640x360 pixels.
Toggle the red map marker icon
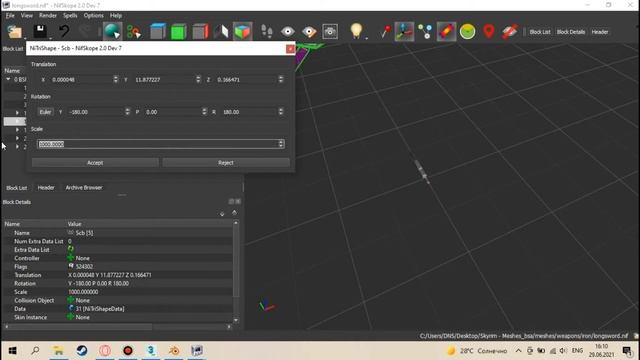coord(489,31)
